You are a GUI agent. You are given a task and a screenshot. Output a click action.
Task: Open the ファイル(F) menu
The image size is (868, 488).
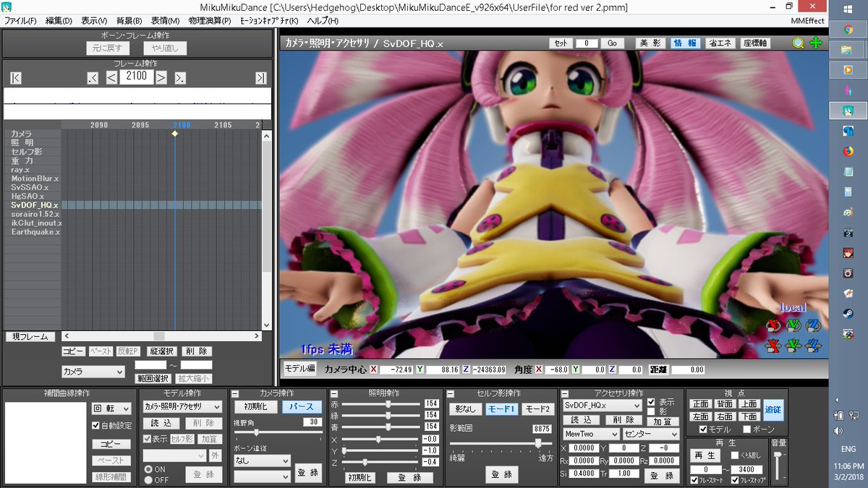click(20, 21)
